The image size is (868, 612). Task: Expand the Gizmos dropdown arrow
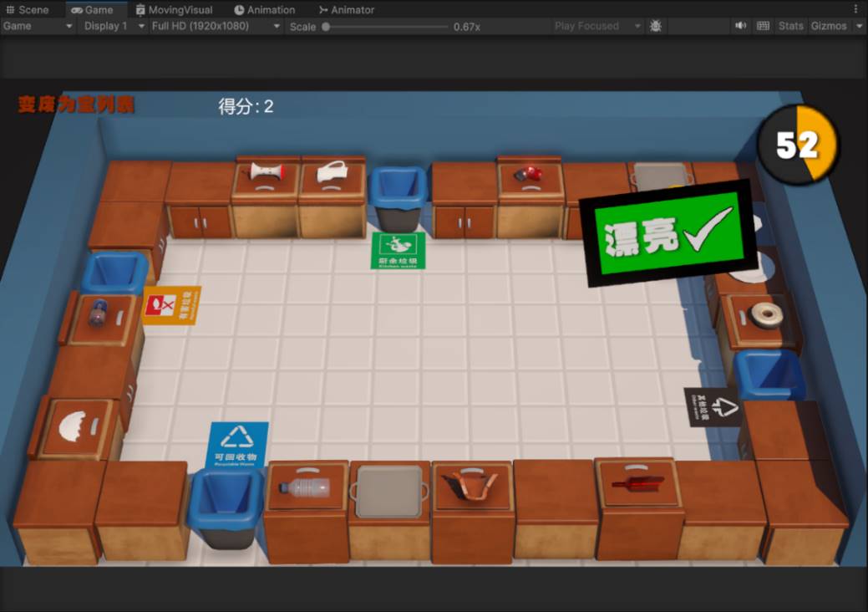[856, 26]
